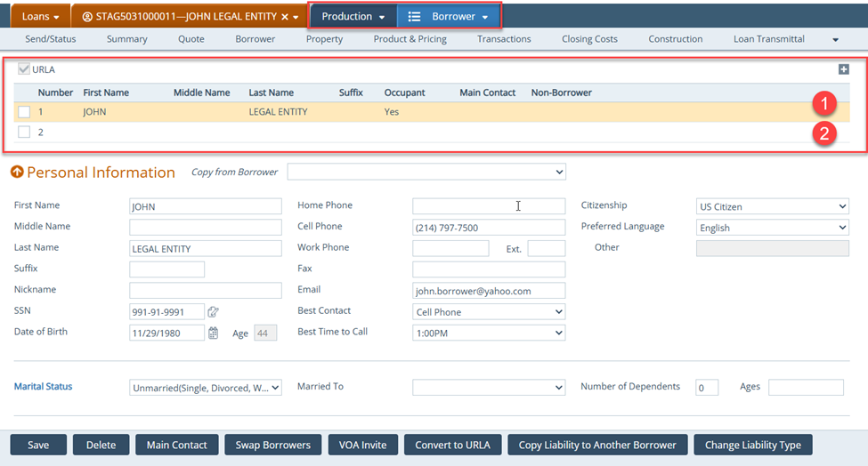Open the Citizenship dropdown
Viewport: 868px width, 466px height.
tap(772, 206)
